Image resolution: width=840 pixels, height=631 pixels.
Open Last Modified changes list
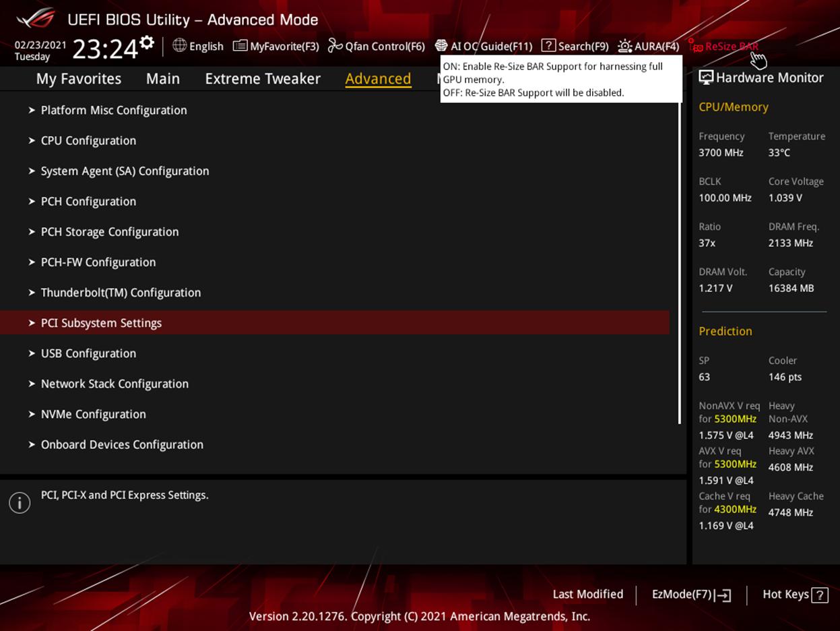[x=587, y=595]
